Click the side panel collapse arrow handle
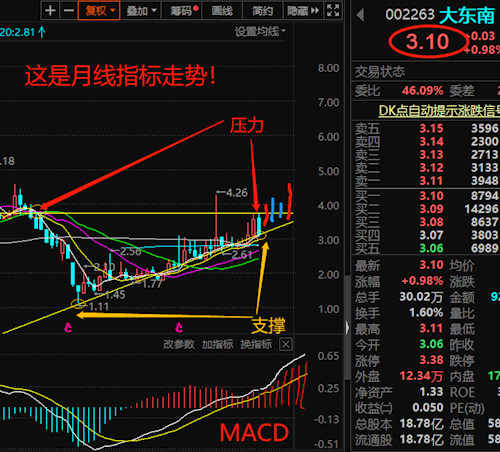500x452 pixels. click(x=347, y=327)
